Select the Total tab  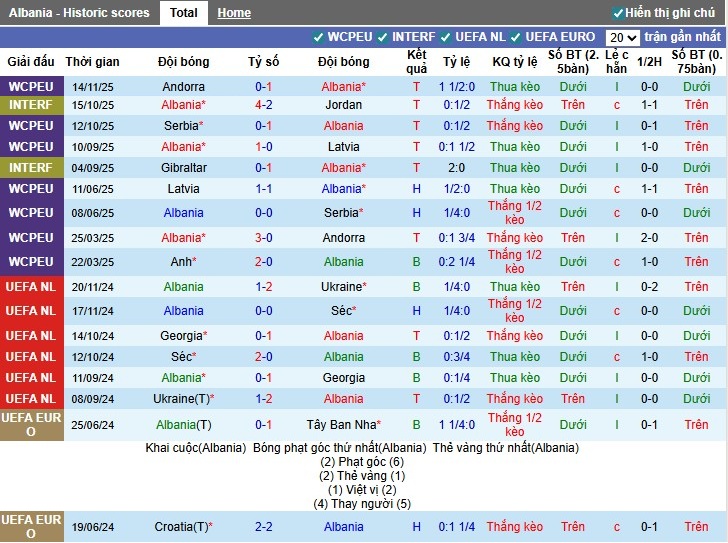coord(183,13)
